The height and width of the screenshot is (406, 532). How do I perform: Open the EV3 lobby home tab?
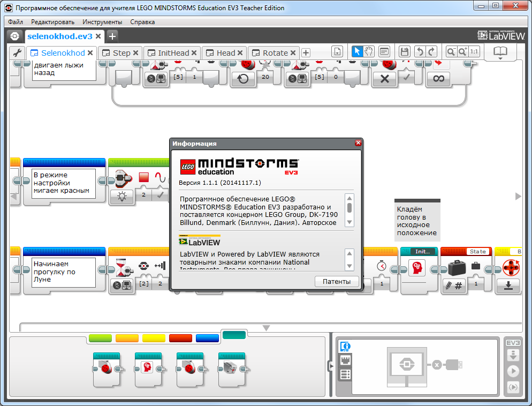click(x=15, y=36)
